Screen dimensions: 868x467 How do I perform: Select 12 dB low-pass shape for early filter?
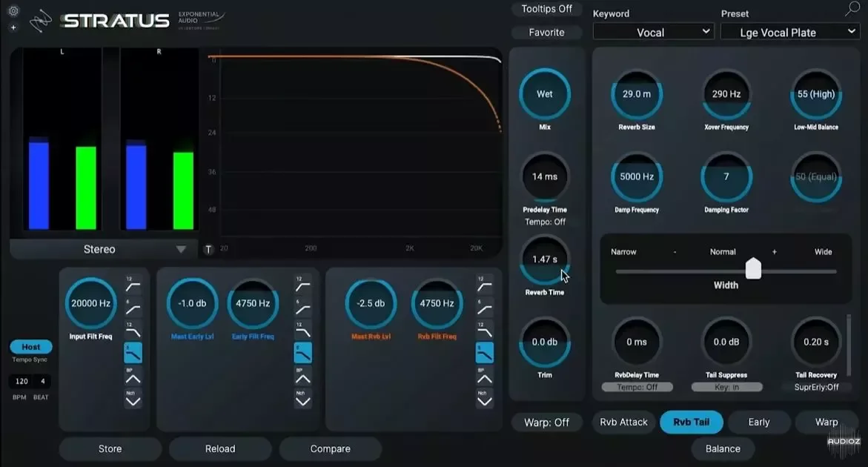coord(303,331)
